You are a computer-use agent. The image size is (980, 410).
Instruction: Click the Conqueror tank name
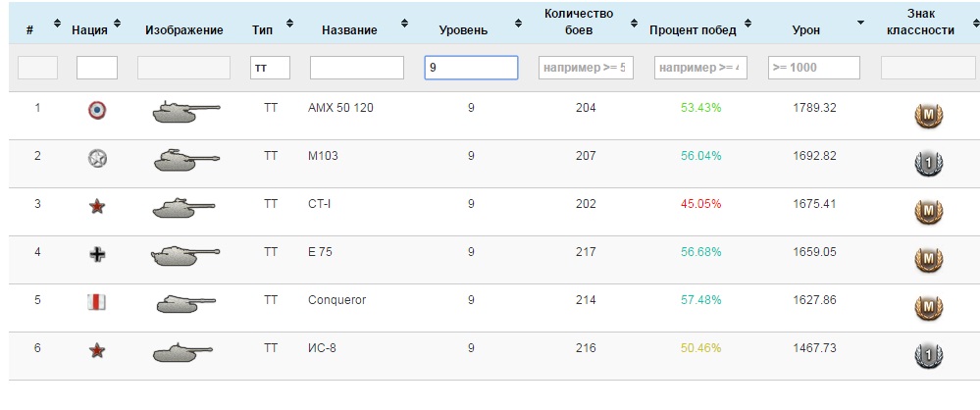[336, 300]
